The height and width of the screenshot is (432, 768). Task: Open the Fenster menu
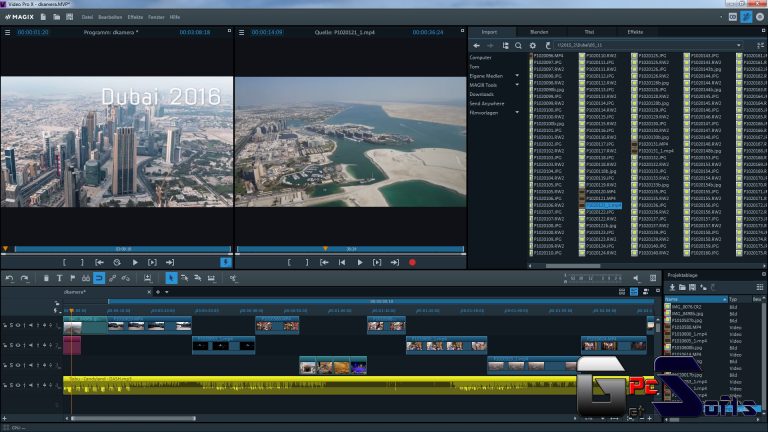pos(156,17)
